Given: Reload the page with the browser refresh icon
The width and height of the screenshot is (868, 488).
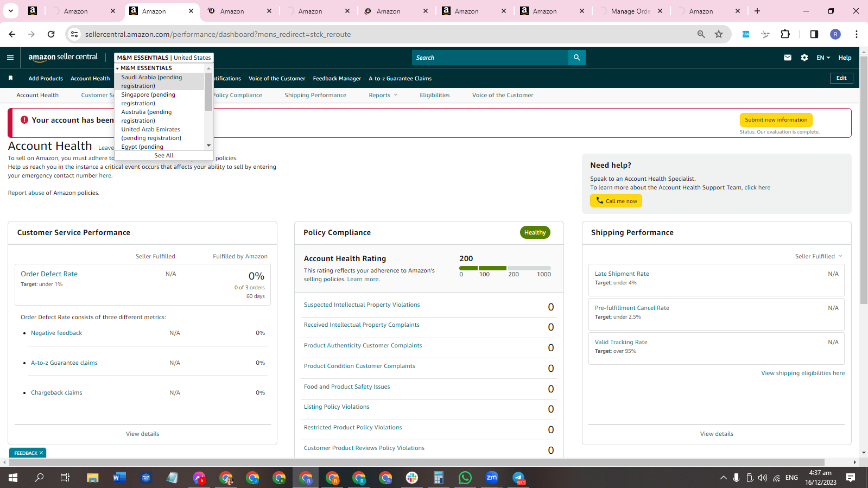Looking at the screenshot, I should point(51,34).
